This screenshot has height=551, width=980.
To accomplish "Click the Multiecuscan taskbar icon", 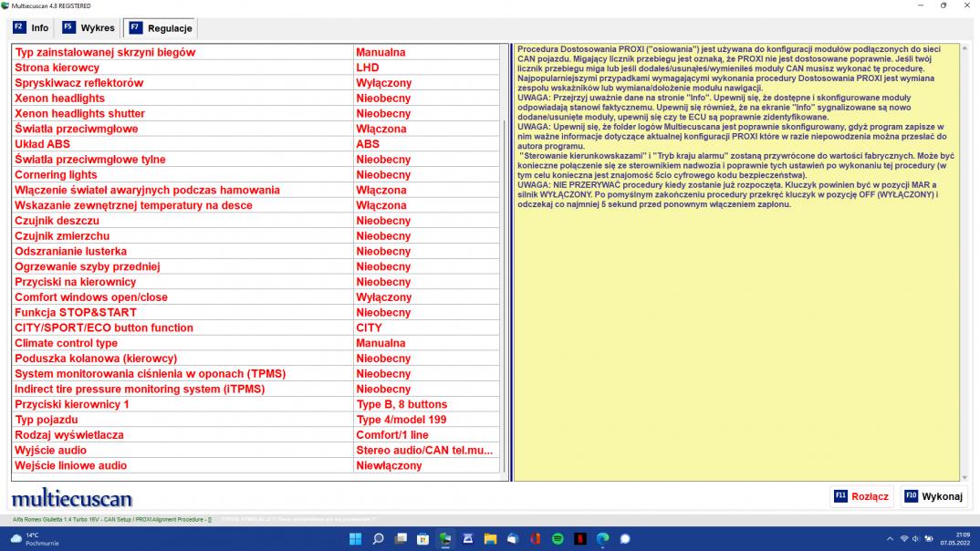I will point(445,538).
